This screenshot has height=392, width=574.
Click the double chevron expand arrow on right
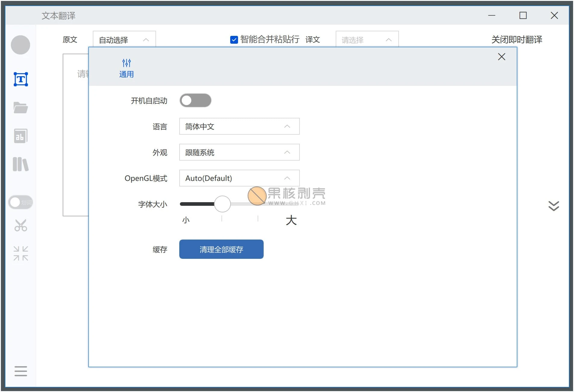553,206
